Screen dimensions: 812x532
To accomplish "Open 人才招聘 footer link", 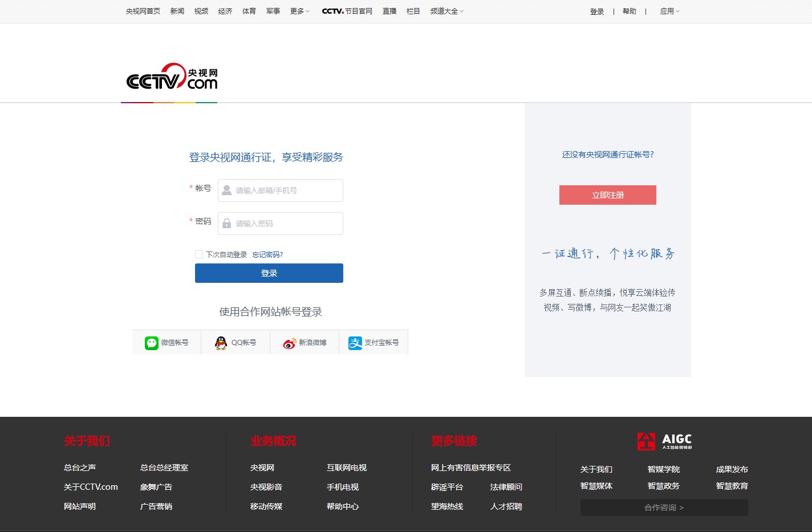I will (x=506, y=506).
